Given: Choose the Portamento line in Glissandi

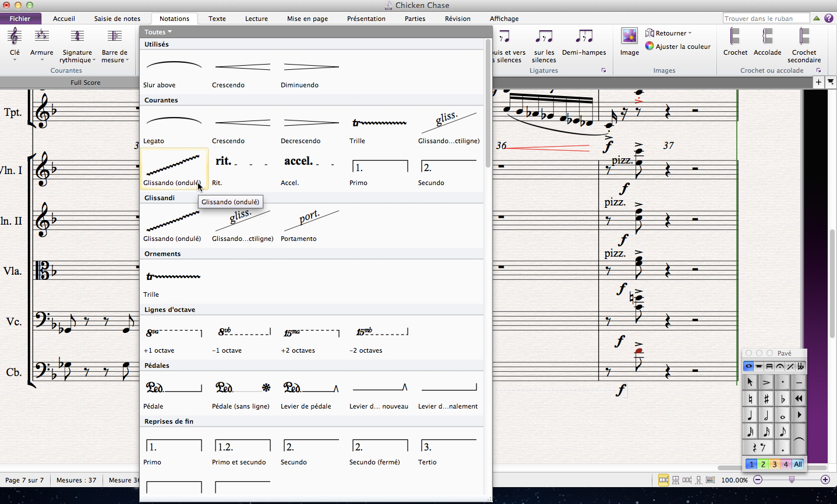Looking at the screenshot, I should pos(310,221).
